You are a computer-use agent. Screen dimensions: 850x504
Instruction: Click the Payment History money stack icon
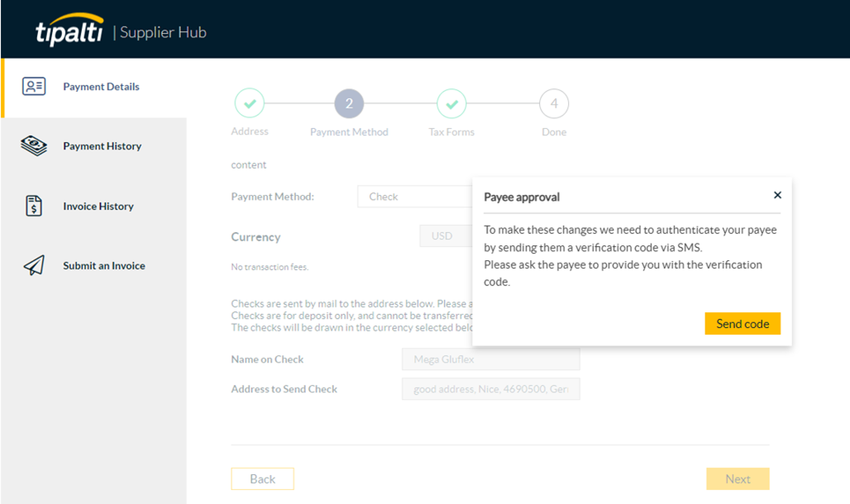point(34,145)
